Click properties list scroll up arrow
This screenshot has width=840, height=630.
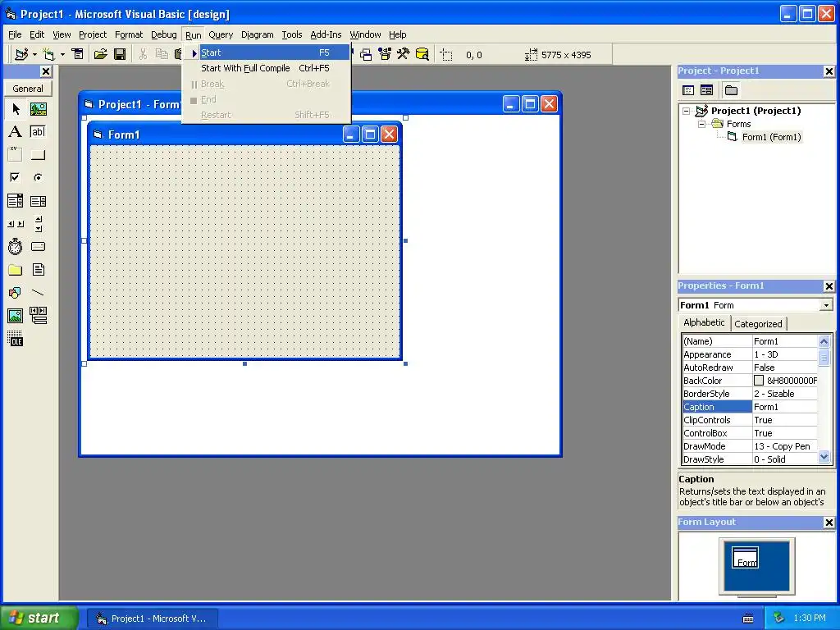[x=824, y=341]
